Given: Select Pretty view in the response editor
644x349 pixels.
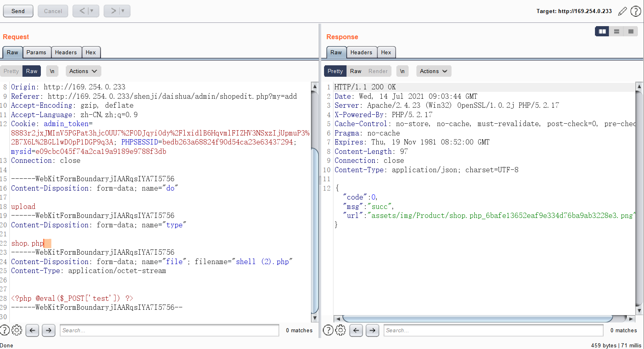Looking at the screenshot, I should (335, 71).
